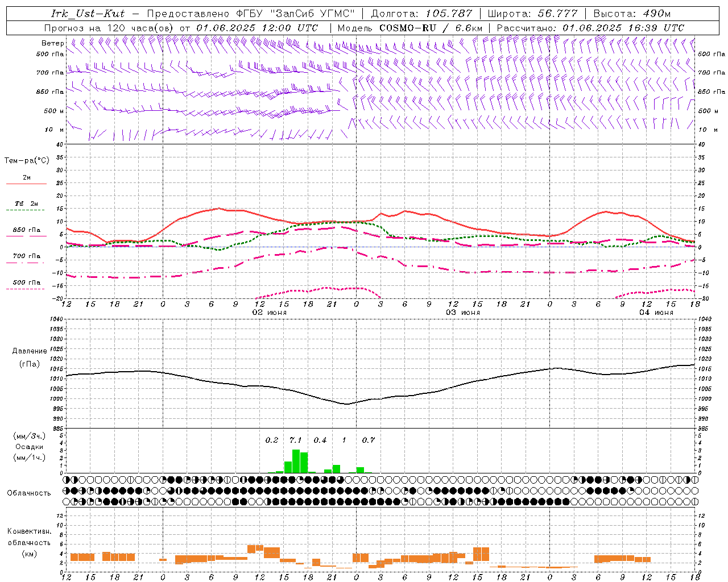Click the 7.1 precipitation total

coord(296,440)
